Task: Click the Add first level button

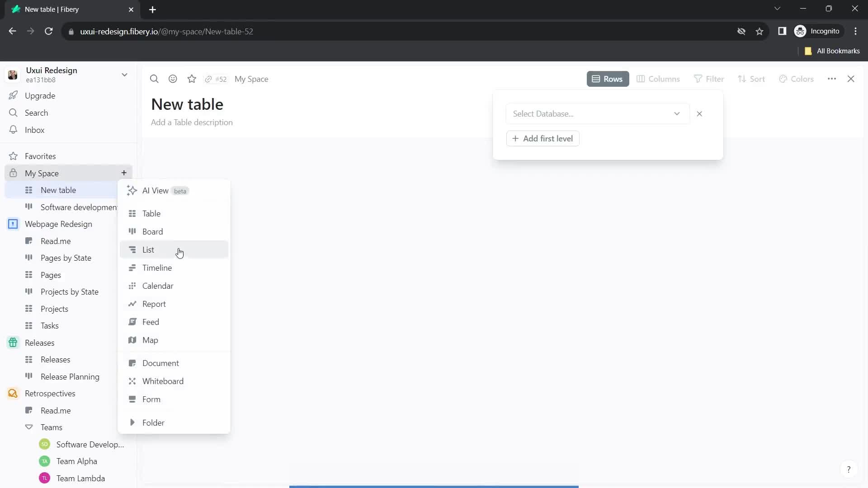Action: point(542,138)
